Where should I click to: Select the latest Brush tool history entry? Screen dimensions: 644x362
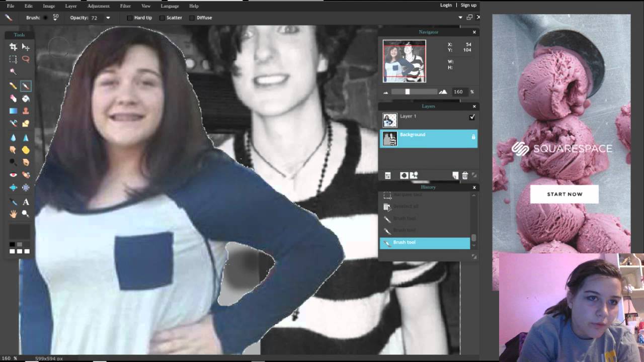tap(425, 242)
